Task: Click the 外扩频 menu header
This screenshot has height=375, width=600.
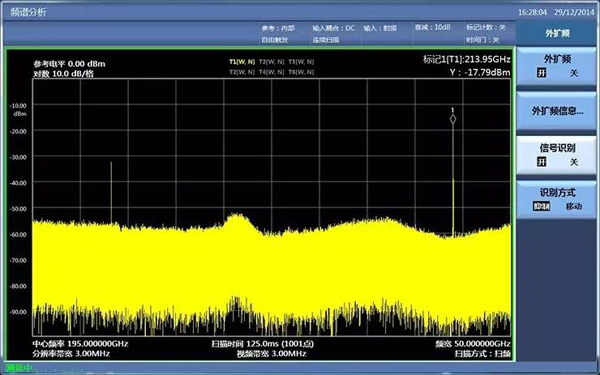Action: (x=558, y=33)
